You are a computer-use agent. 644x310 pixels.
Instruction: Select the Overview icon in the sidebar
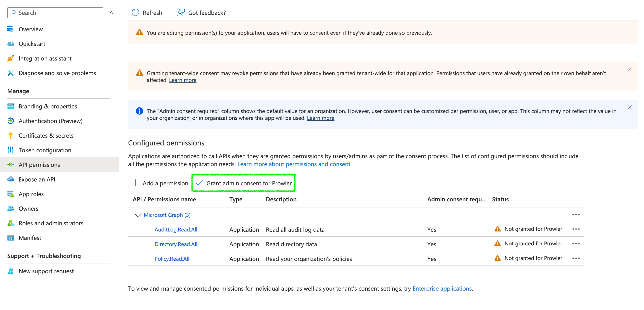point(10,29)
